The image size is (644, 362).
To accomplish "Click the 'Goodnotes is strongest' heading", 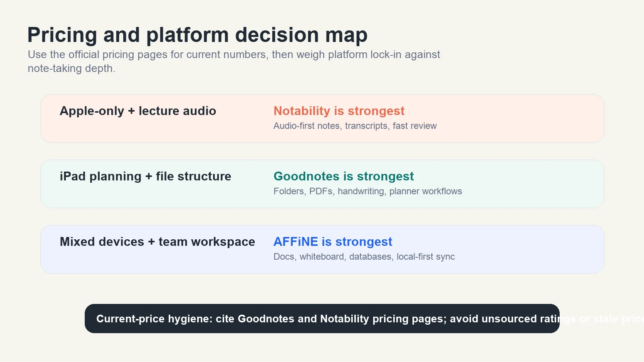I will click(x=344, y=176).
